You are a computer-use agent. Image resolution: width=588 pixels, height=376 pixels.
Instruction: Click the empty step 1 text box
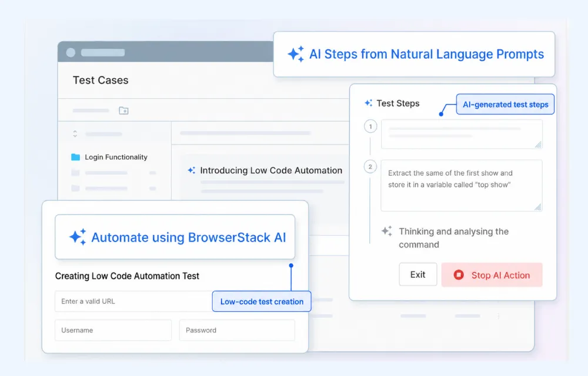[x=462, y=134]
